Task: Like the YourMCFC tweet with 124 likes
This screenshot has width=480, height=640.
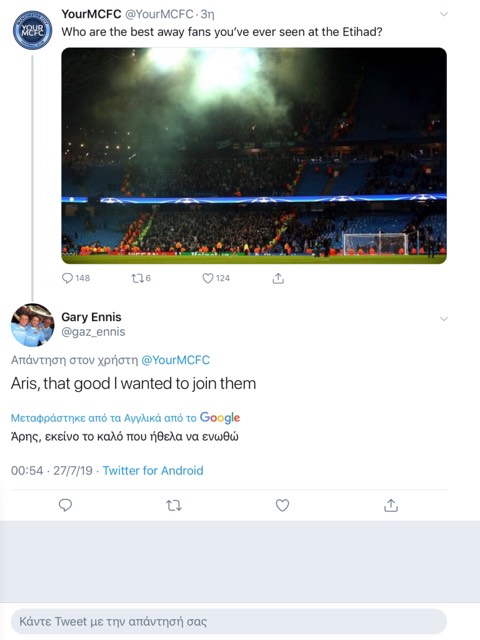Action: click(216, 278)
